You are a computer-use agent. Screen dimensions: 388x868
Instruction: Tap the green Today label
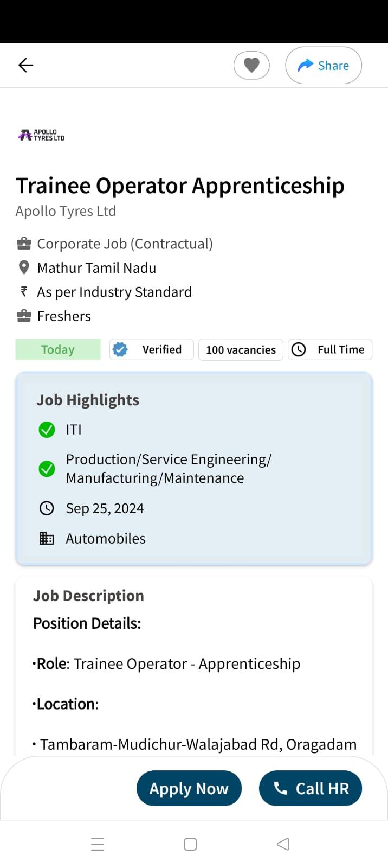point(58,349)
